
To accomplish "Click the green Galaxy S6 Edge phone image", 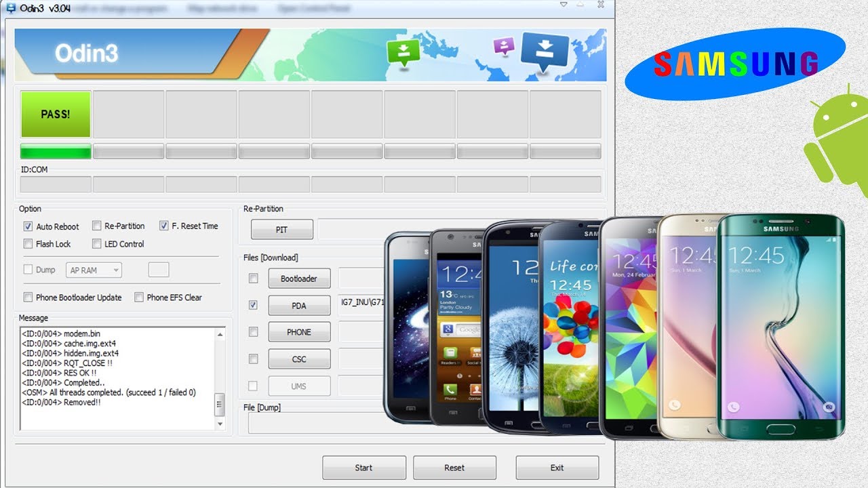I will click(781, 327).
